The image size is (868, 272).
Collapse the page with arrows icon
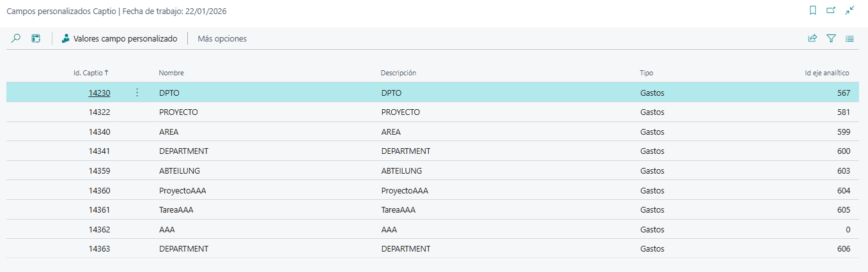coord(849,11)
